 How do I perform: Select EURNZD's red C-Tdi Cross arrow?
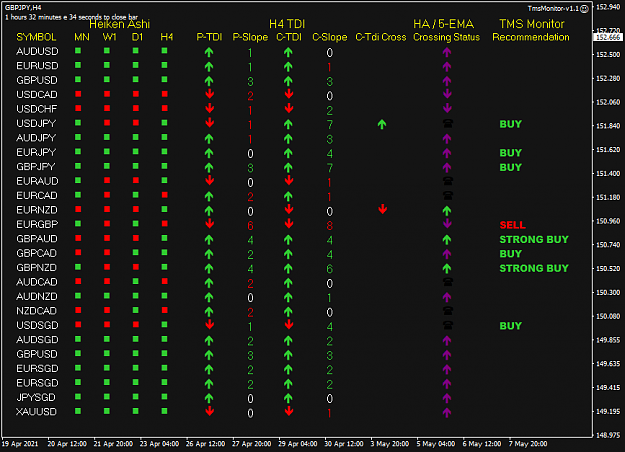382,209
